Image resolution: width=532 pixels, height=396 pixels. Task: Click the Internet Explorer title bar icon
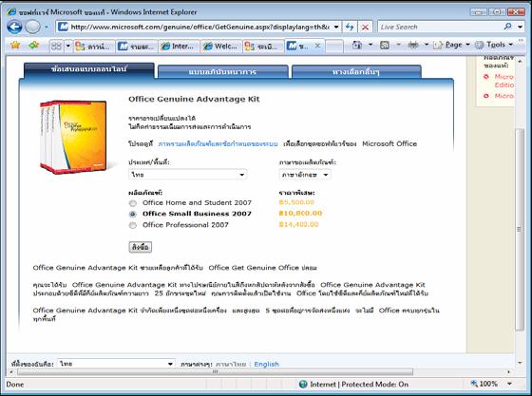(x=11, y=11)
